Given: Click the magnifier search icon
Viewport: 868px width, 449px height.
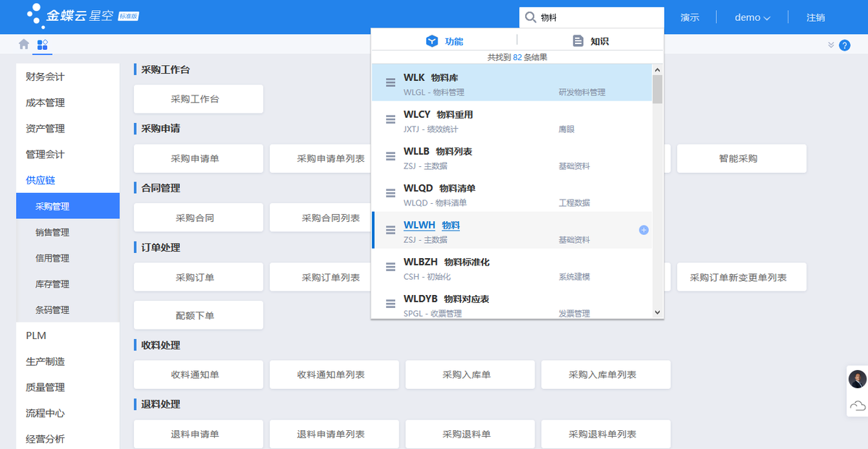Looking at the screenshot, I should point(530,17).
